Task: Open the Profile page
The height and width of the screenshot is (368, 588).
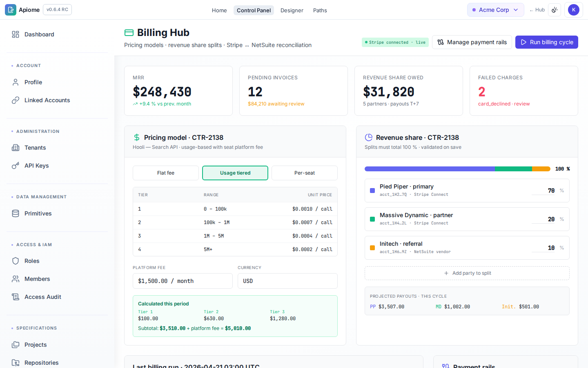Action: pos(57,82)
